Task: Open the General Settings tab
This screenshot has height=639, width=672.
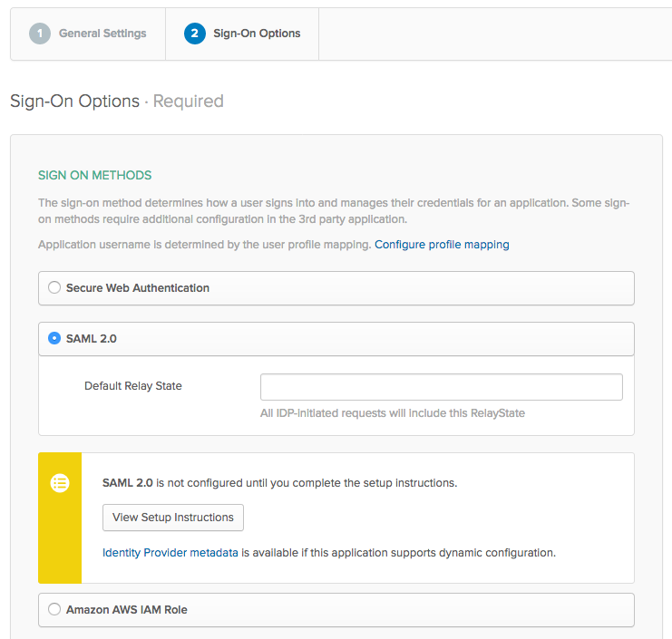Action: (88, 34)
